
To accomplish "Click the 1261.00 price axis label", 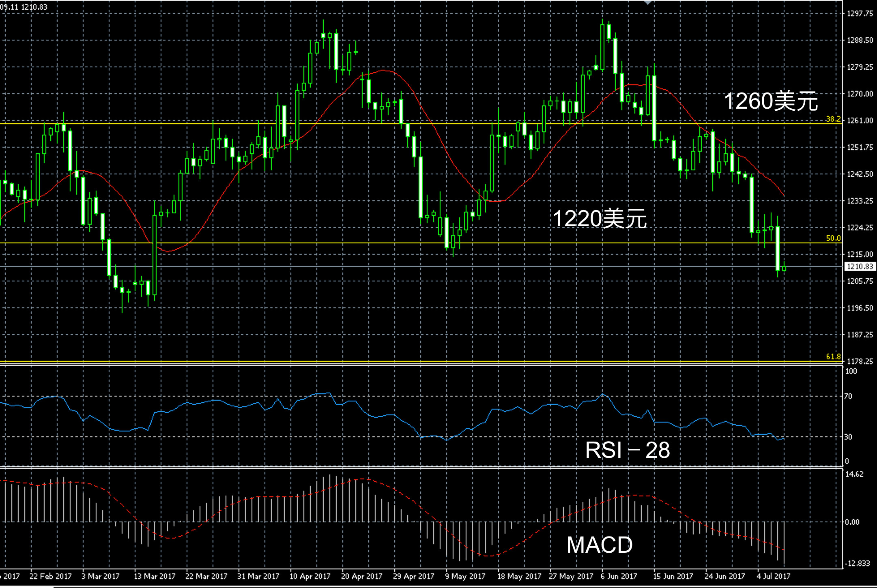I will 860,121.
